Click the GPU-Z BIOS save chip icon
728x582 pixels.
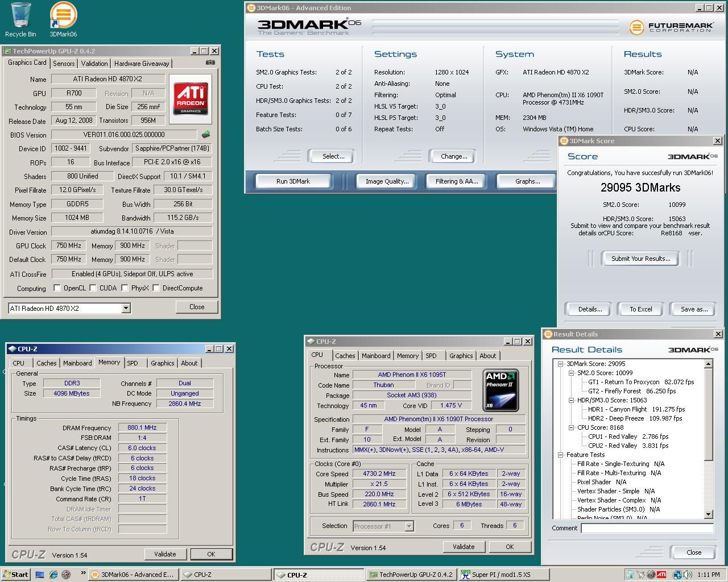[x=206, y=135]
